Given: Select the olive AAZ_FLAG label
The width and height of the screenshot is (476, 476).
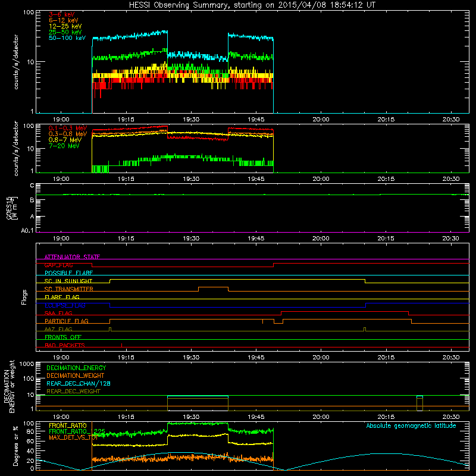Looking at the screenshot, I should click(58, 329).
